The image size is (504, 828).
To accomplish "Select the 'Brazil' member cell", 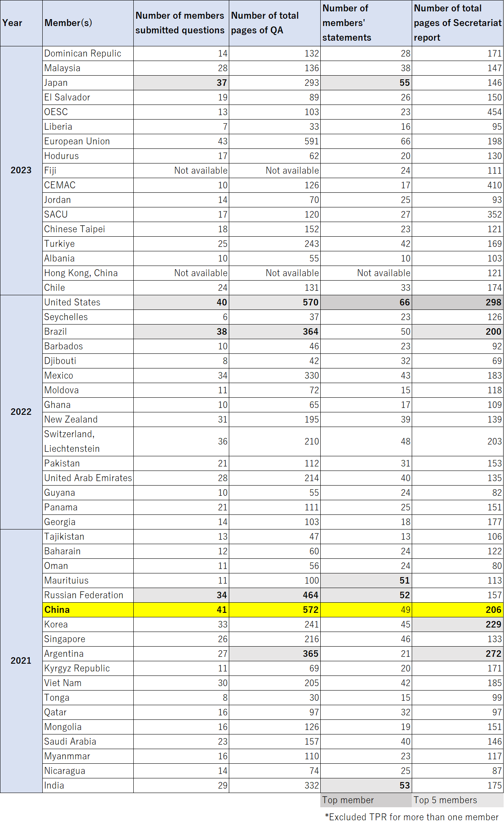I will [88, 332].
